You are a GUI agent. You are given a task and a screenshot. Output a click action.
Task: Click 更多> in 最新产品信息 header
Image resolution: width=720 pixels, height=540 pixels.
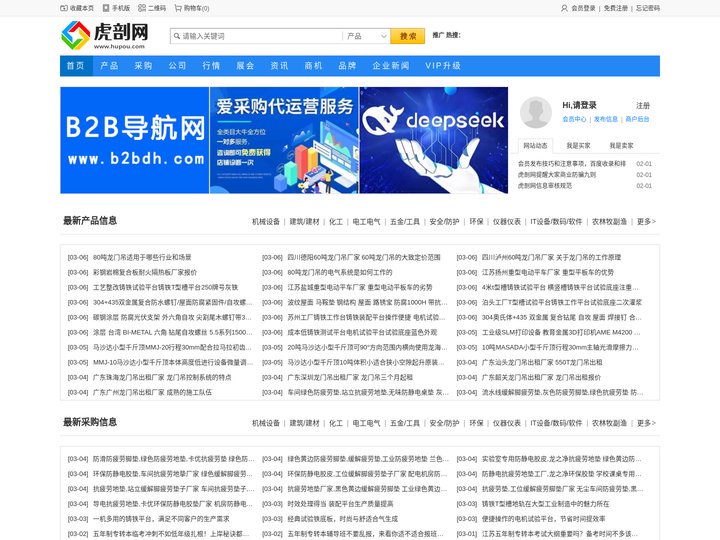click(x=646, y=221)
